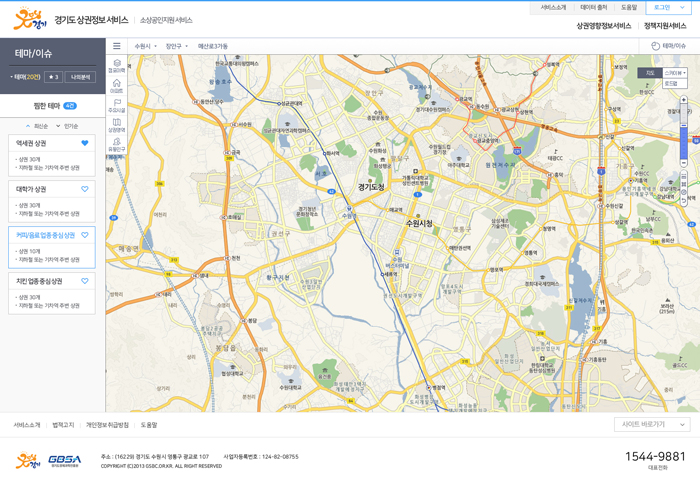Image resolution: width=700 pixels, height=486 pixels.
Task: Click the 주요시설 flag icon
Action: [x=116, y=105]
